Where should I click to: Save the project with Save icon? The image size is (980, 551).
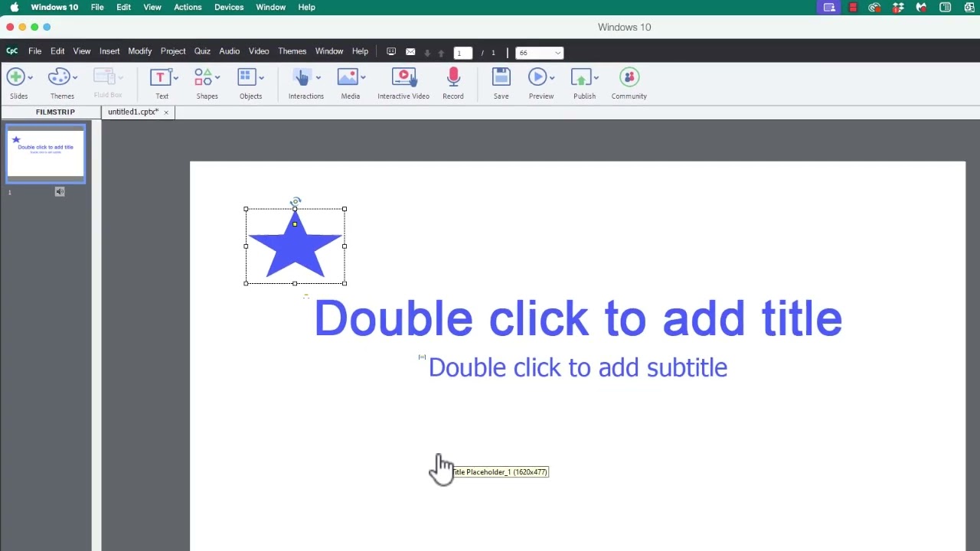click(501, 77)
